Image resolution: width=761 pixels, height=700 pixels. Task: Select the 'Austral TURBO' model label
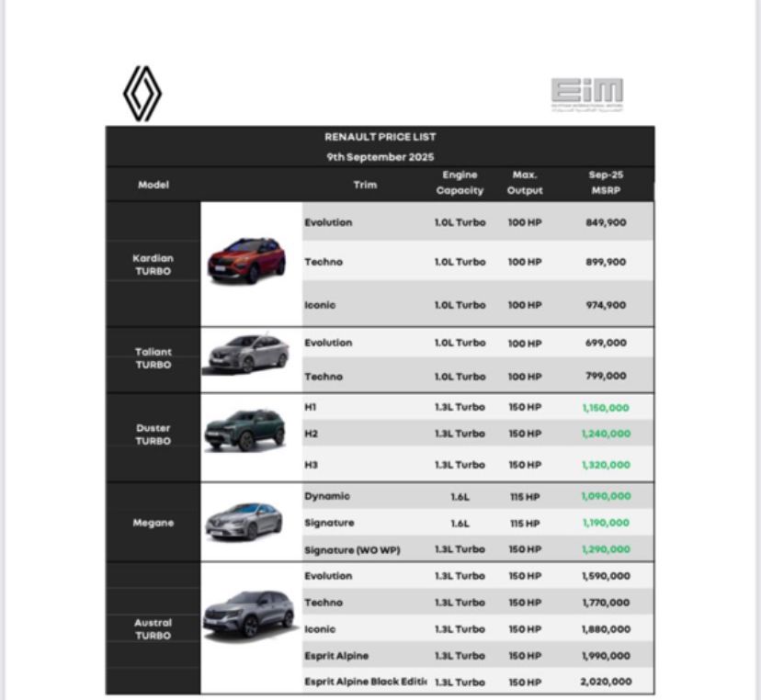[153, 629]
